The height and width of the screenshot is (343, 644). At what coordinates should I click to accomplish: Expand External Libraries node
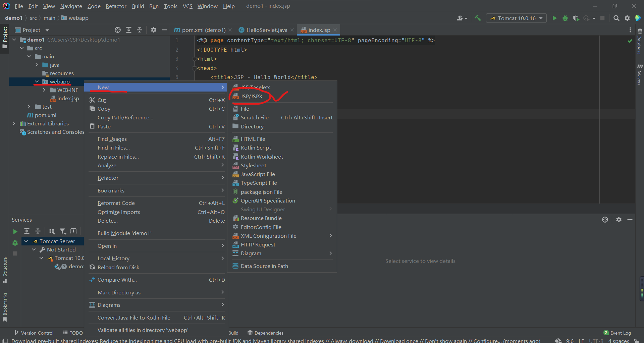pos(14,123)
